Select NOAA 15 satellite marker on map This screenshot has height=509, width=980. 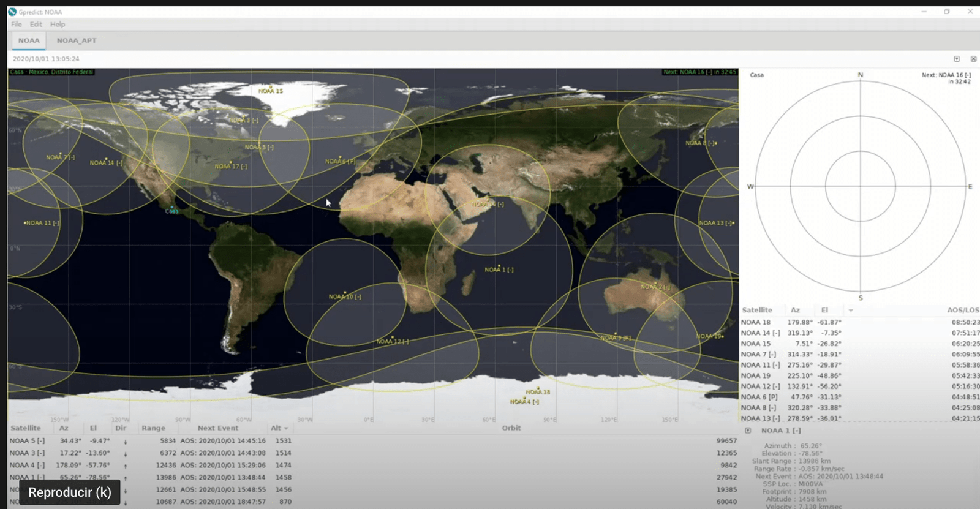[270, 91]
